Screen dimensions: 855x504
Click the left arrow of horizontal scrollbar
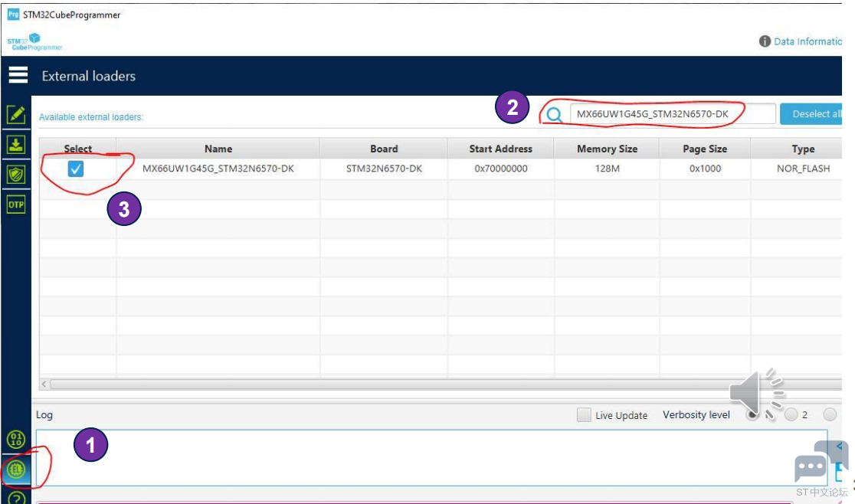[x=44, y=384]
